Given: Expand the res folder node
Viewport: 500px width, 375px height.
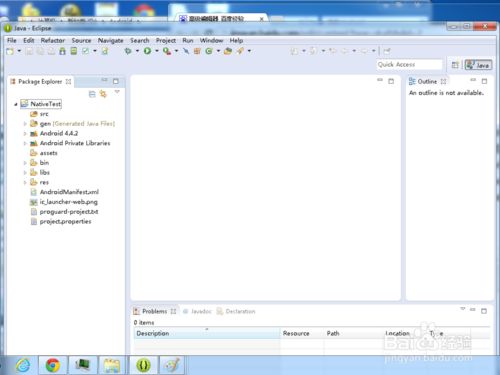Looking at the screenshot, I should 25,182.
